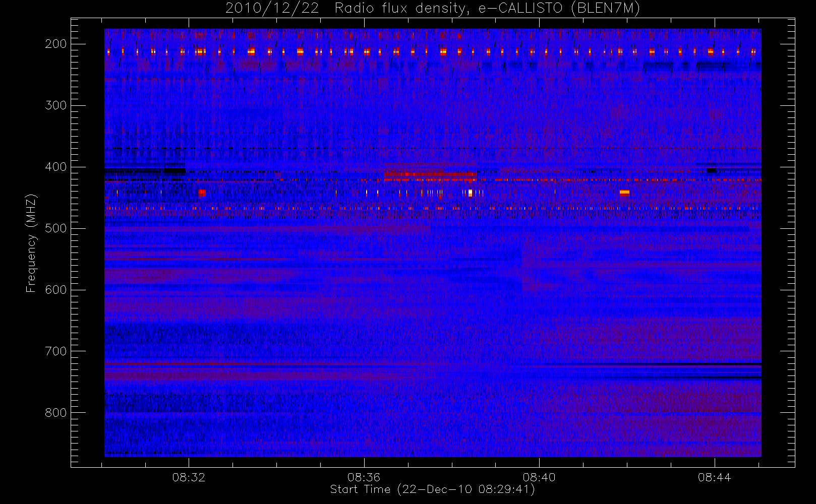Click the 600 frequency tick label
The width and height of the screenshot is (816, 504).
click(x=55, y=290)
